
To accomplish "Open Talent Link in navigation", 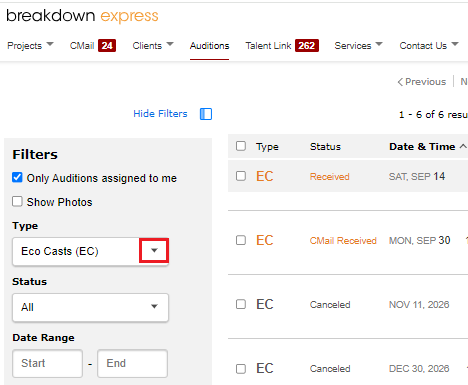I will pos(268,46).
